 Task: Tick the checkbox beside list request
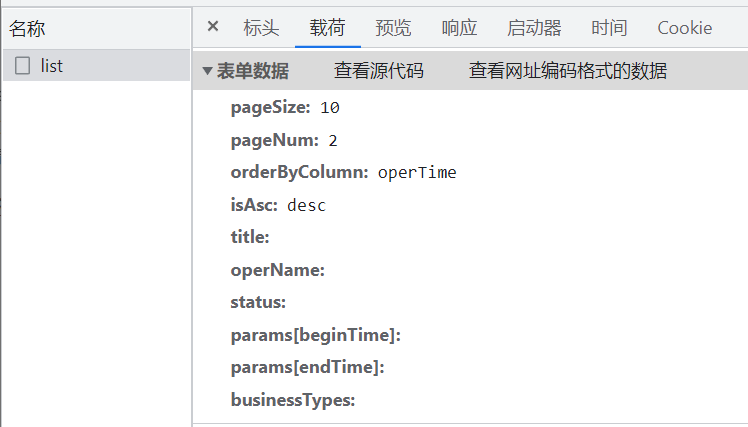(22, 66)
